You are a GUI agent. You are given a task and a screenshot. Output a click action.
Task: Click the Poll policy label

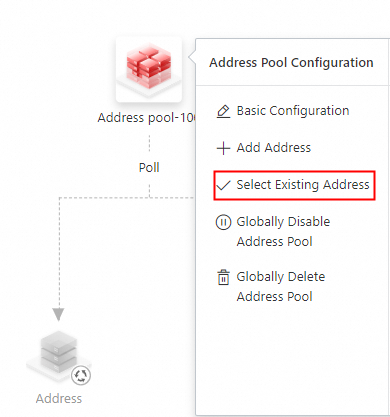149,167
